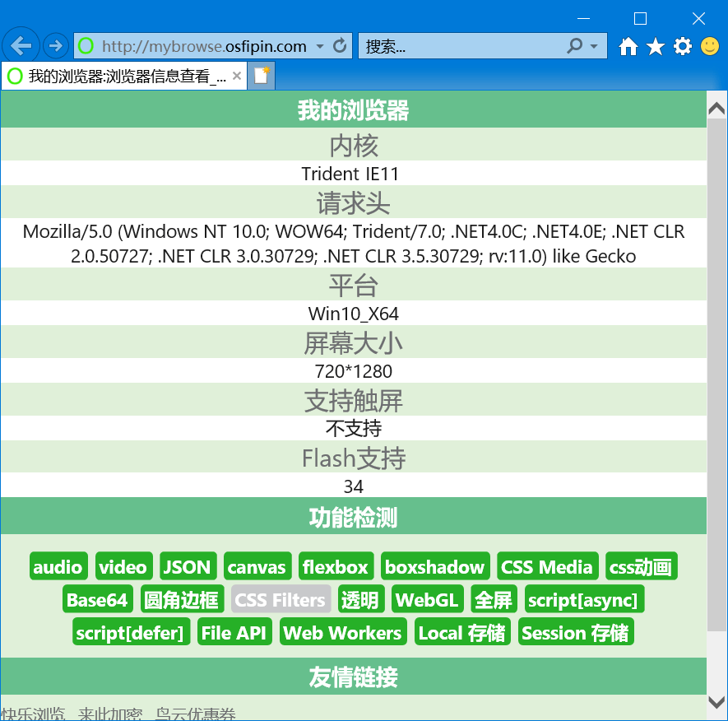Expand search provider dropdown arrow
This screenshot has width=728, height=721.
tap(595, 47)
